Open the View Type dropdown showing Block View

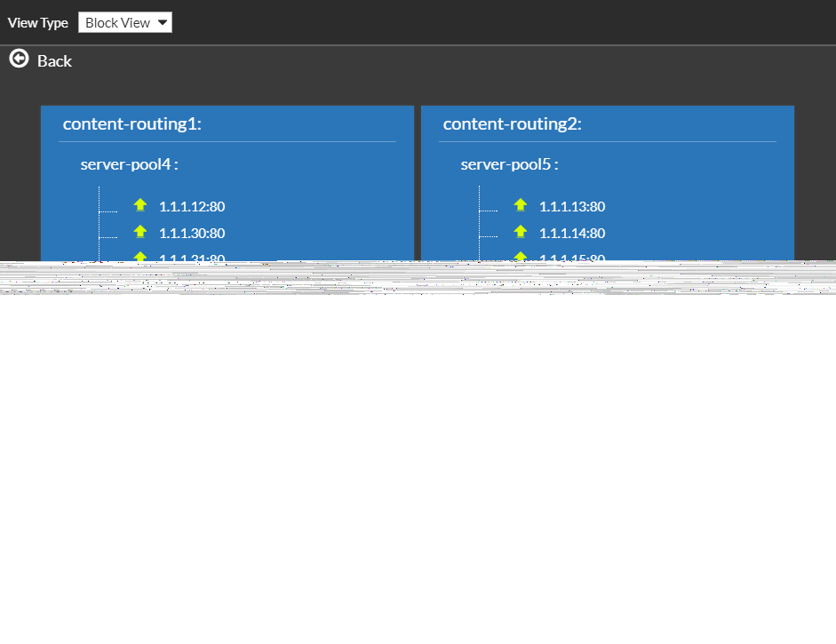click(x=124, y=22)
